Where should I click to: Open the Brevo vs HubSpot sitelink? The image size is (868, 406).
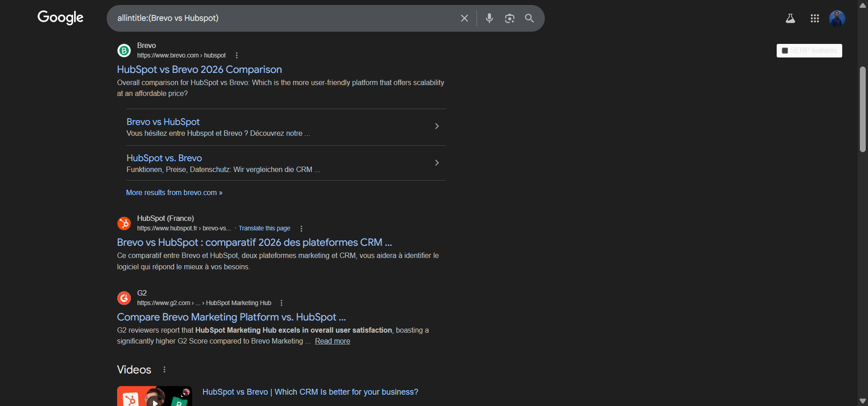click(163, 122)
